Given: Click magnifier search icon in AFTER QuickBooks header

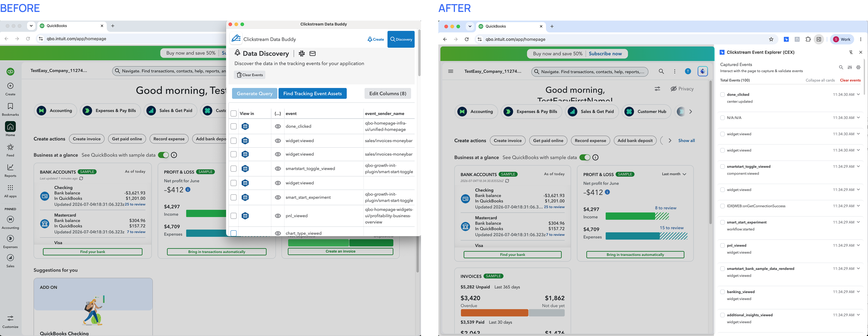Looking at the screenshot, I should pos(662,71).
